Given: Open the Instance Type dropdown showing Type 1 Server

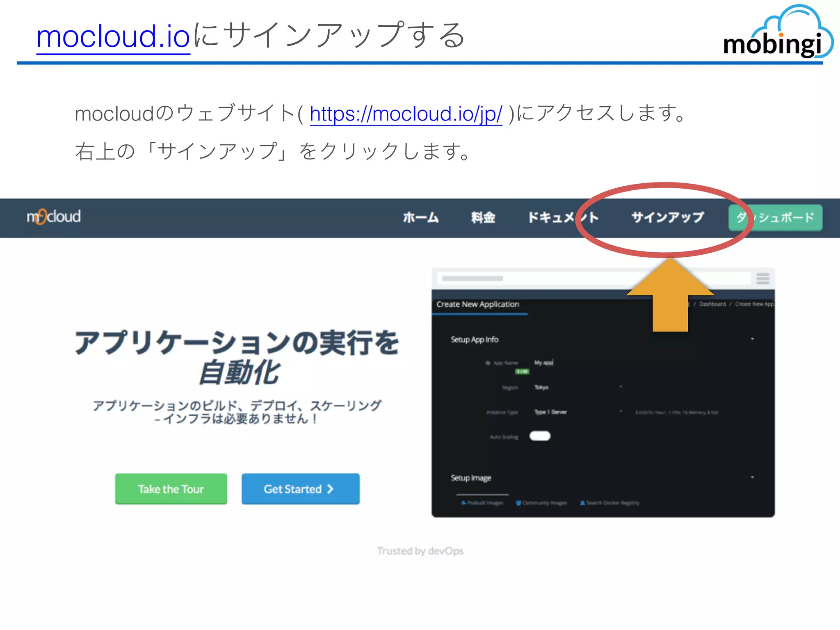Looking at the screenshot, I should coord(578,412).
